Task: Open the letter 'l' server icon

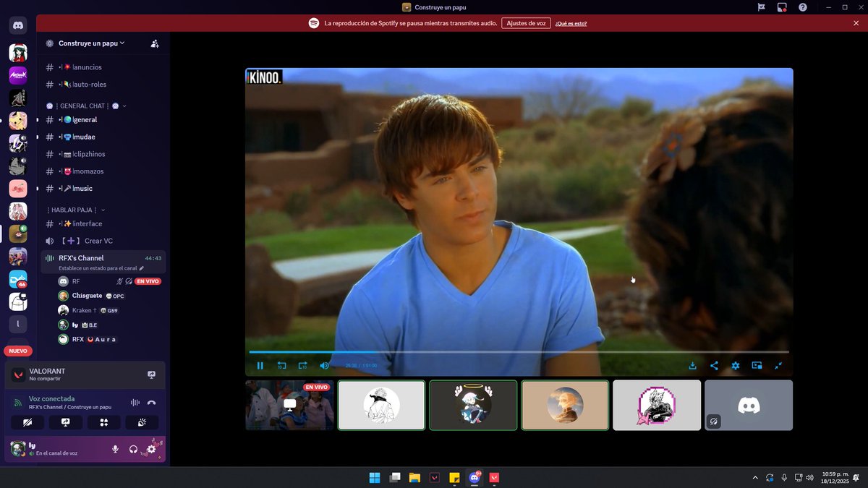Action: (x=18, y=325)
